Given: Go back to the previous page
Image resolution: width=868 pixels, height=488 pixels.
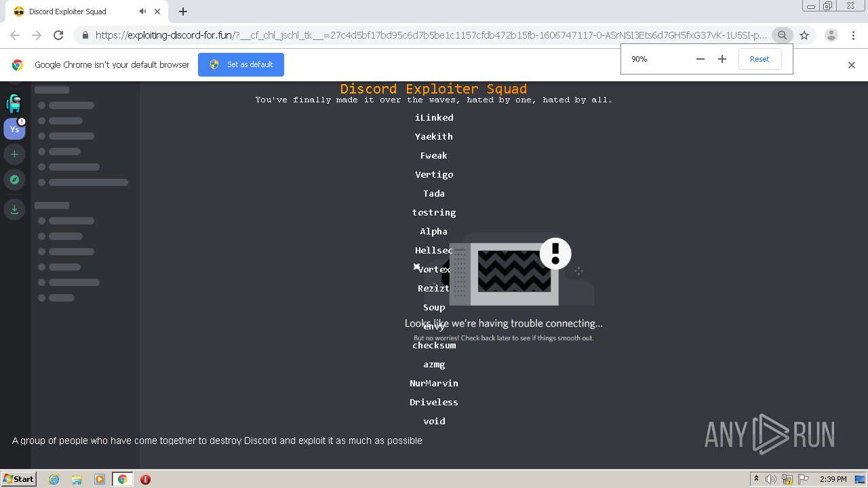Looking at the screenshot, I should coord(15,35).
